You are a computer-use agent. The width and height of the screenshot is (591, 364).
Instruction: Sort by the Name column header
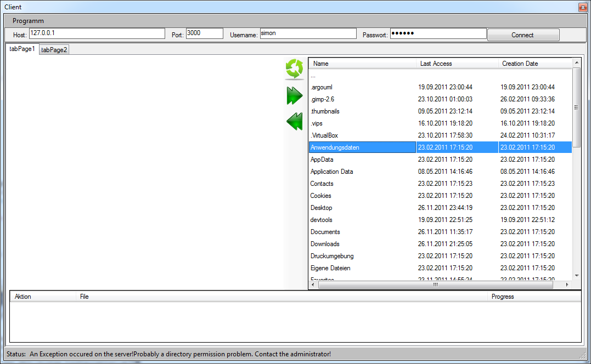362,63
